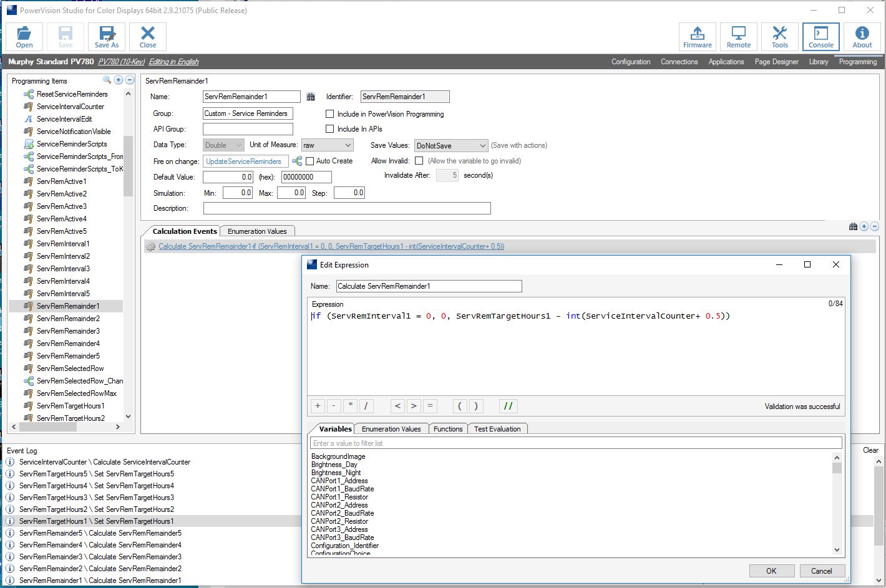Open the Firmware tool
This screenshot has width=886, height=588.
pyautogui.click(x=698, y=37)
